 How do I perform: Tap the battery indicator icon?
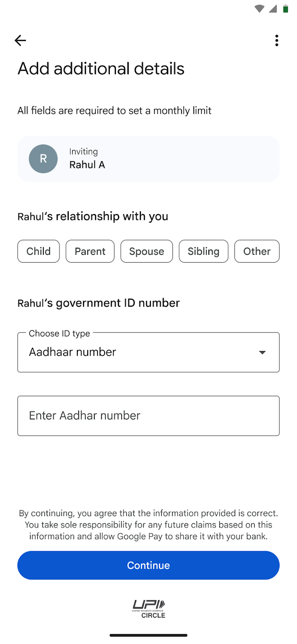point(287,8)
